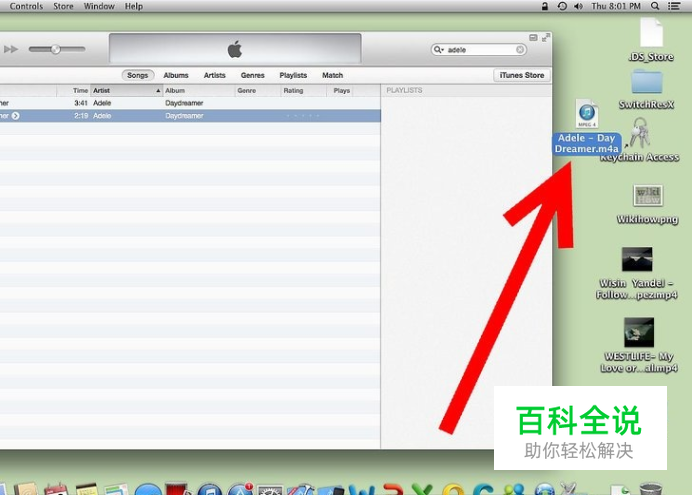Switch to the Albums tab
Viewport: 692px width, 495px height.
[x=176, y=75]
